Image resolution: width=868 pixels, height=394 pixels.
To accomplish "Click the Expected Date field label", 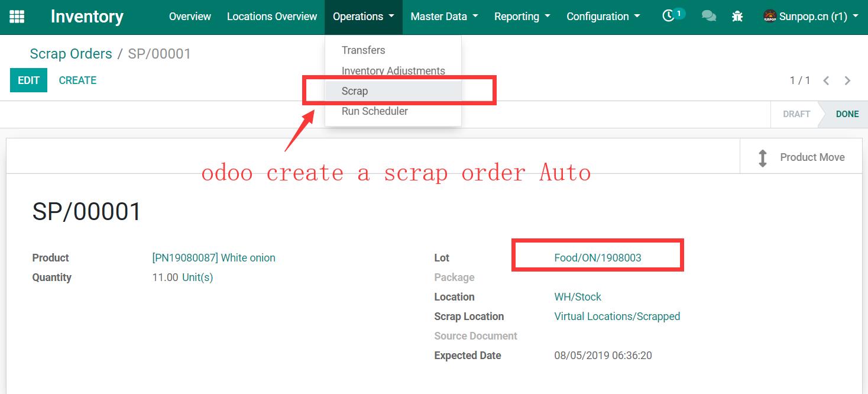I will 468,356.
